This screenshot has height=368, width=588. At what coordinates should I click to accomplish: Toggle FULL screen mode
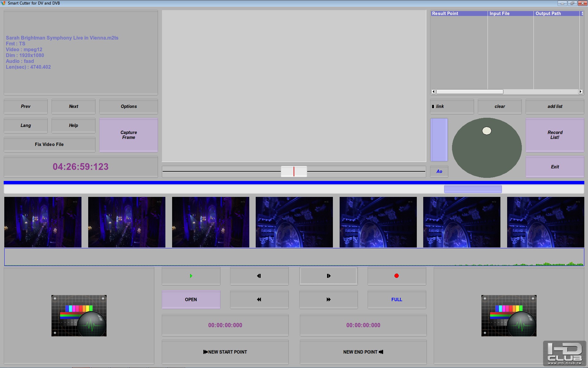(397, 299)
